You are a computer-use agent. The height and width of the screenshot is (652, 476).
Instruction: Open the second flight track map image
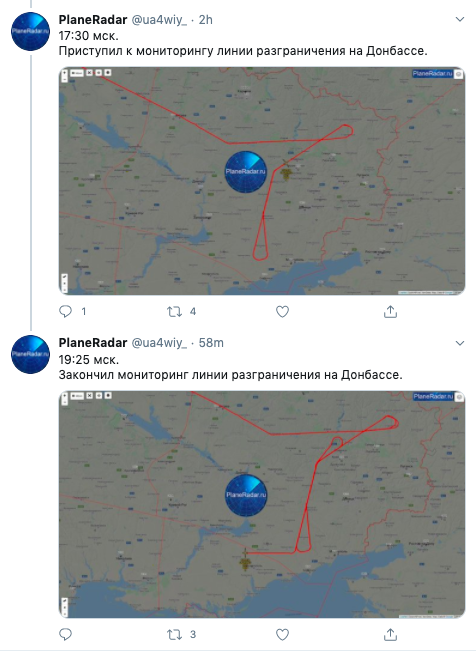pos(262,504)
